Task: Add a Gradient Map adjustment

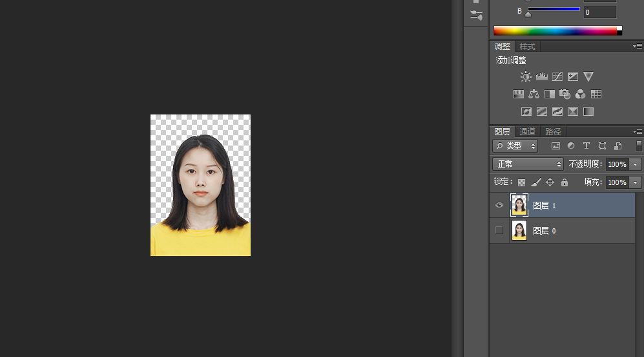Action: (x=588, y=111)
